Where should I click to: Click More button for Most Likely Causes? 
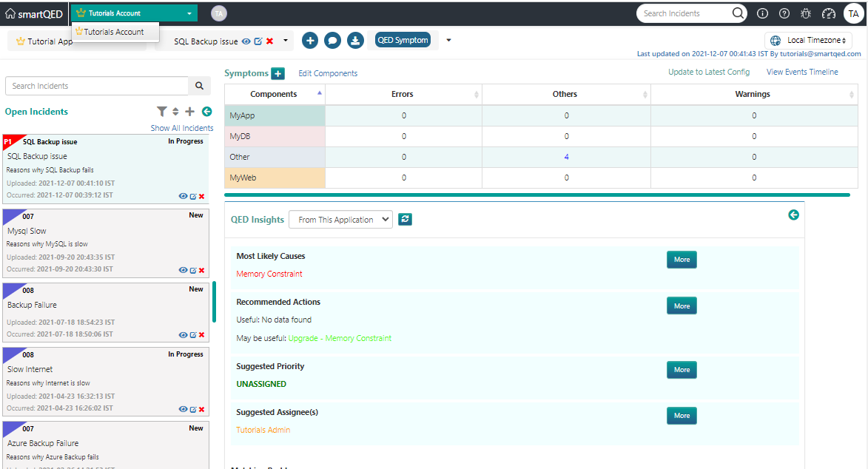682,260
